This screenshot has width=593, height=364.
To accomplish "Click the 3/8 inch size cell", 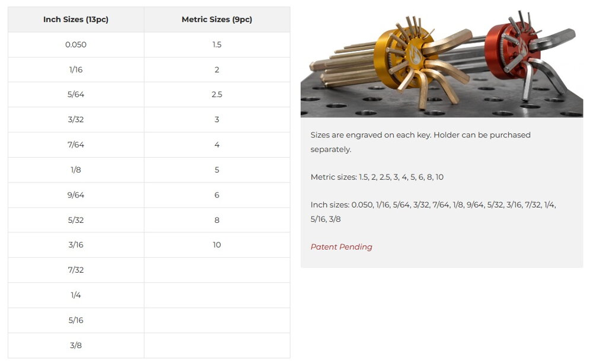I will (x=76, y=345).
